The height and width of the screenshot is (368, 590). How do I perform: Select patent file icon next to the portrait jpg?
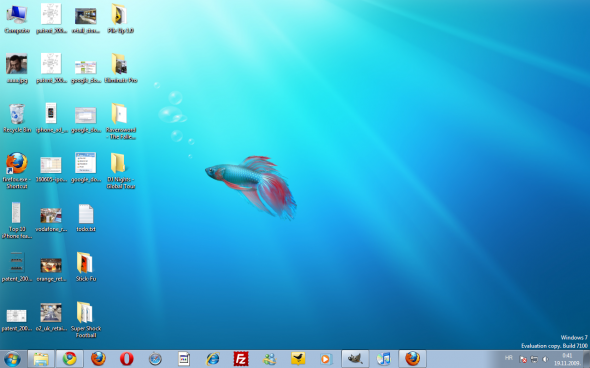pos(51,68)
